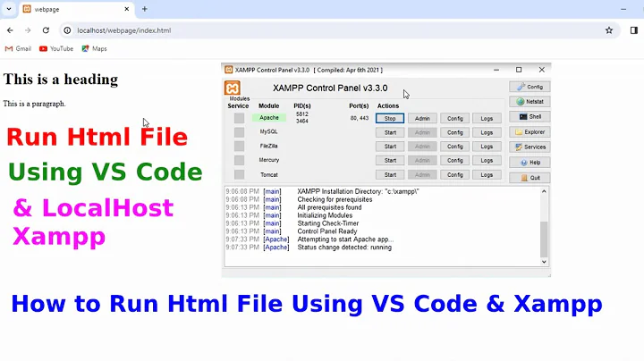
Task: Open the Gmail bookmark
Action: pos(18,48)
